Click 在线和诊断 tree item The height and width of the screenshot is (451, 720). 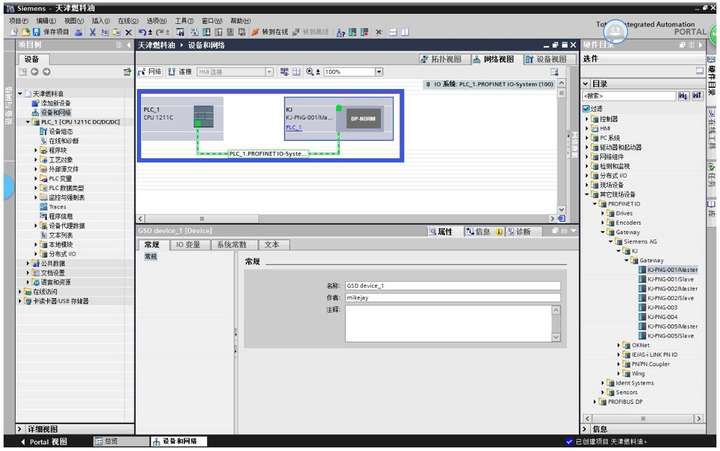click(x=63, y=141)
